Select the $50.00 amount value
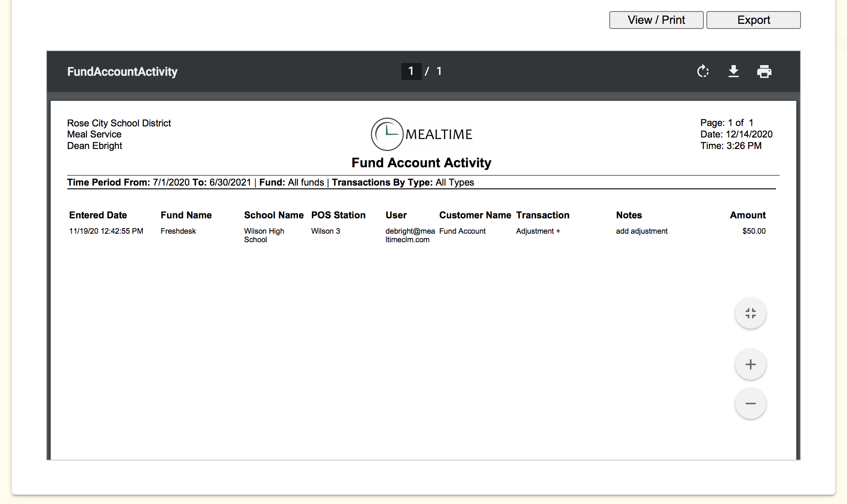Screen dimensions: 847x504 point(754,231)
